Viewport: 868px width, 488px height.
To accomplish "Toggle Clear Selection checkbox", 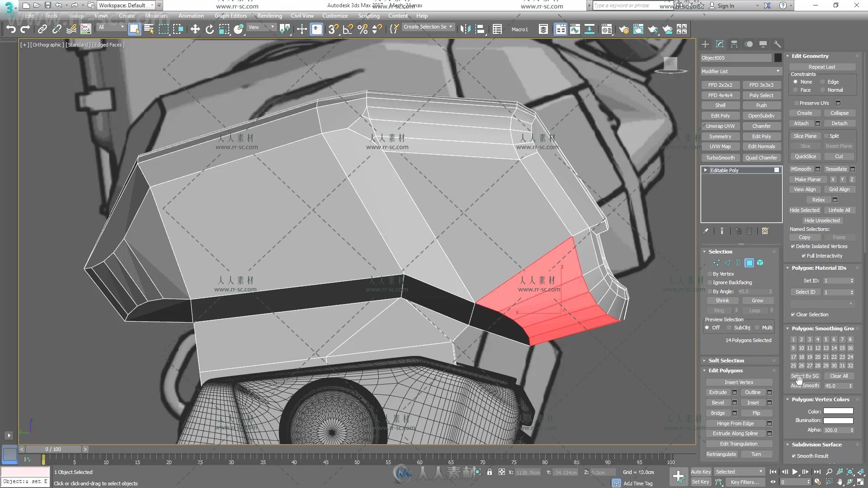I will pos(793,314).
